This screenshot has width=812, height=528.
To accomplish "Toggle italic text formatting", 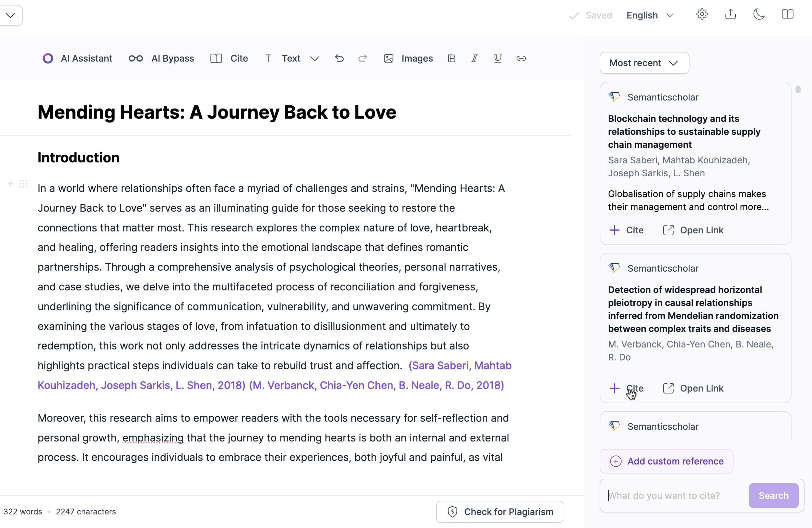I will (x=474, y=58).
